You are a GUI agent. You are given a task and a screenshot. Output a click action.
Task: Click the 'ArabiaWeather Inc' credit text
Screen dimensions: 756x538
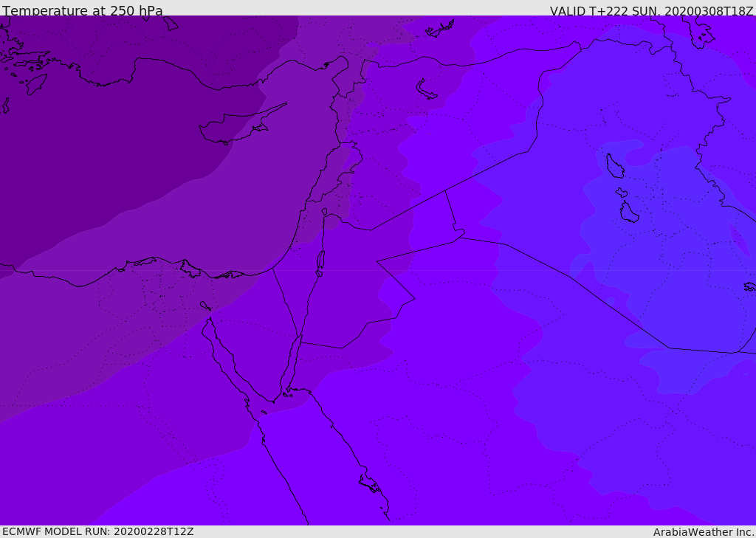coord(703,532)
